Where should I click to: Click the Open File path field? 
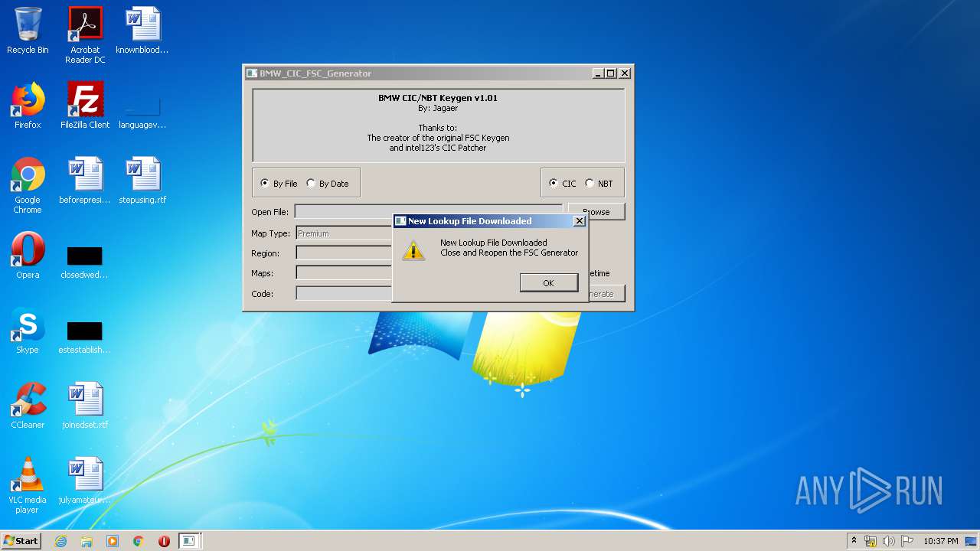tap(429, 211)
